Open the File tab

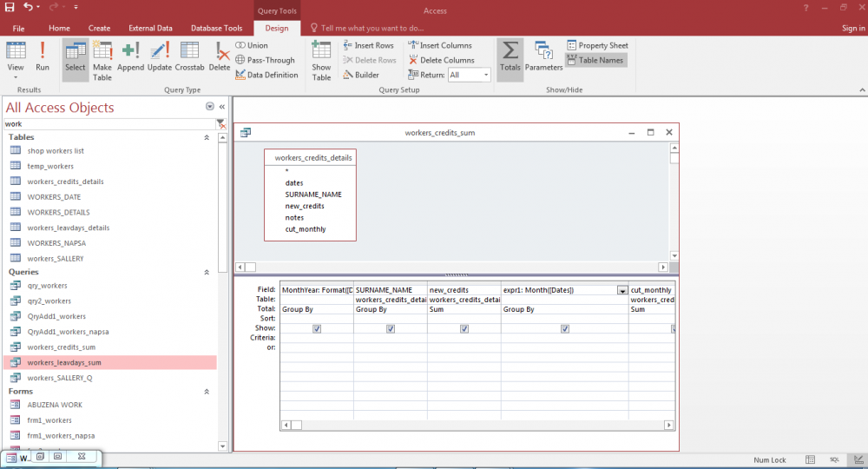18,29
